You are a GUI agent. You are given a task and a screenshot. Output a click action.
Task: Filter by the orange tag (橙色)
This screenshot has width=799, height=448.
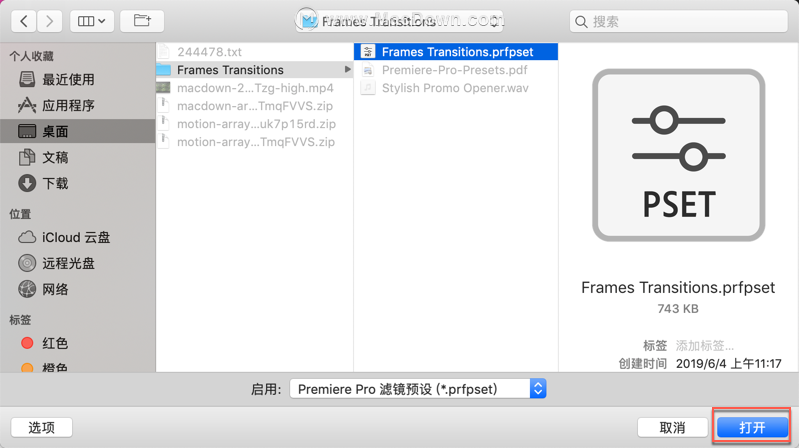[x=77, y=367]
